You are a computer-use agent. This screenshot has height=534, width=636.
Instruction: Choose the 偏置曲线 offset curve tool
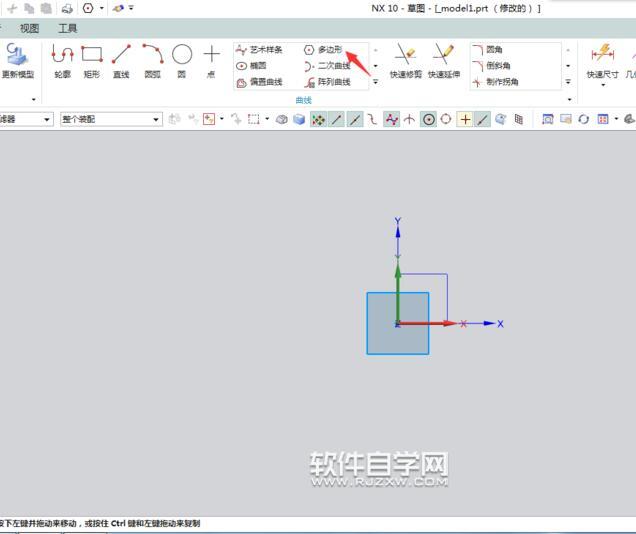(x=260, y=82)
